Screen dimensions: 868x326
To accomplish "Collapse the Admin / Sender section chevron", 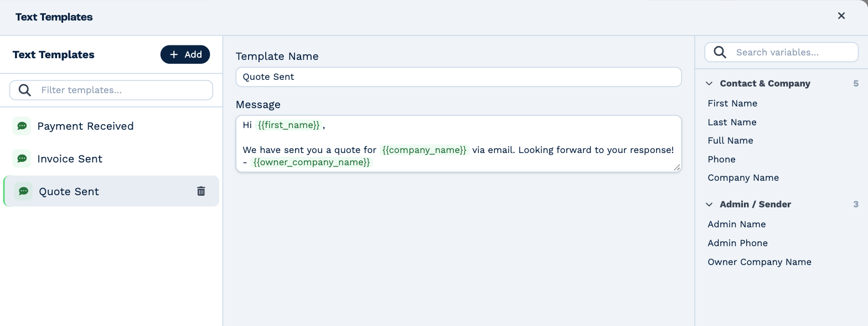I will 709,205.
